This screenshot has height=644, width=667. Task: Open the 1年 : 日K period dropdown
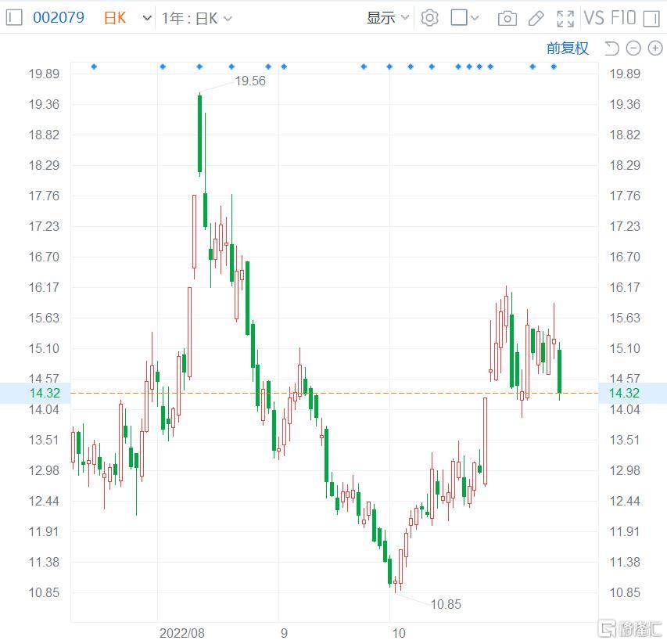click(x=196, y=18)
